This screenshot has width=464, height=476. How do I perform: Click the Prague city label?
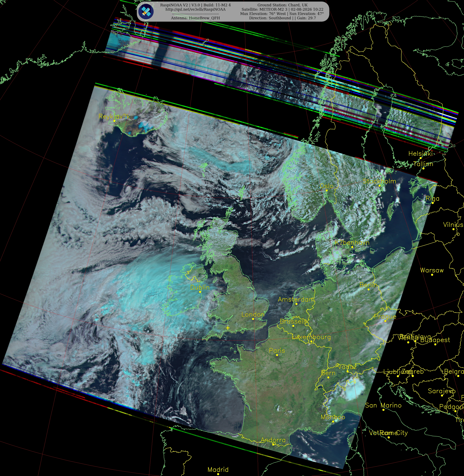pyautogui.click(x=385, y=317)
